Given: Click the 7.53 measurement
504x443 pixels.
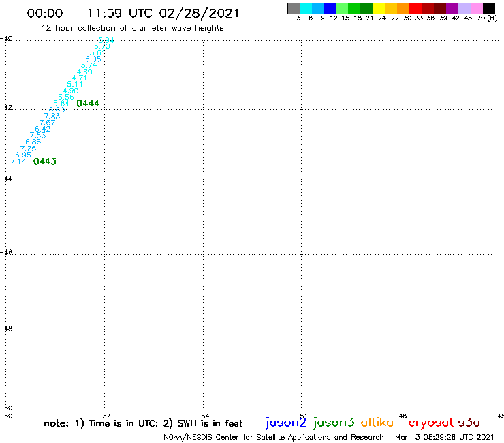Looking at the screenshot, I should (x=38, y=136).
